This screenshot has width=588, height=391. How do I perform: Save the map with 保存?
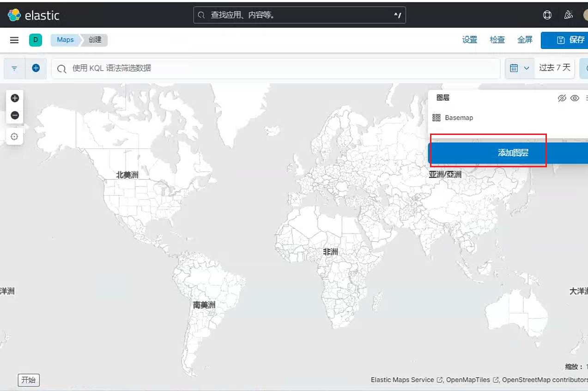pyautogui.click(x=564, y=40)
